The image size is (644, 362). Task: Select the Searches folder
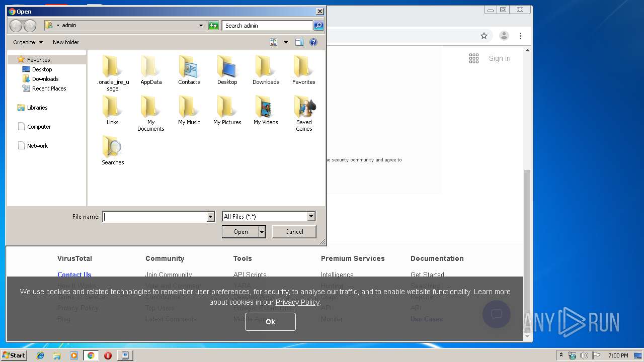tap(112, 150)
